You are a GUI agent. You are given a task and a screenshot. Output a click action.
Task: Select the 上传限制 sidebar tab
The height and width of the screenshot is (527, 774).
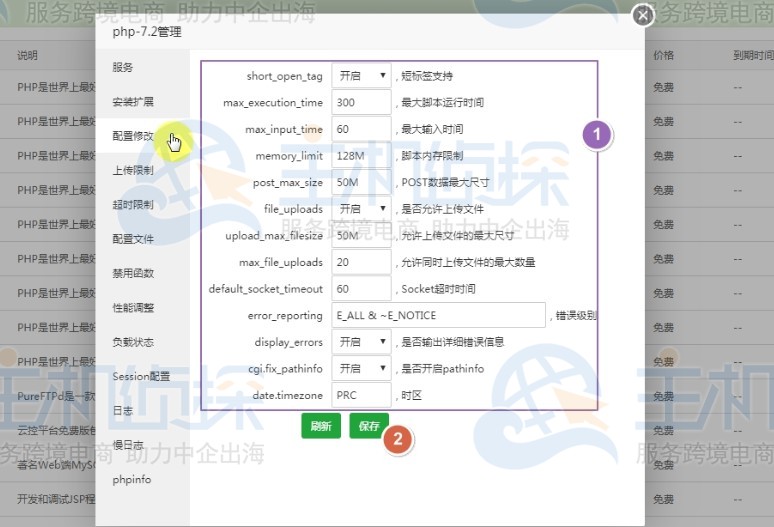coord(133,171)
